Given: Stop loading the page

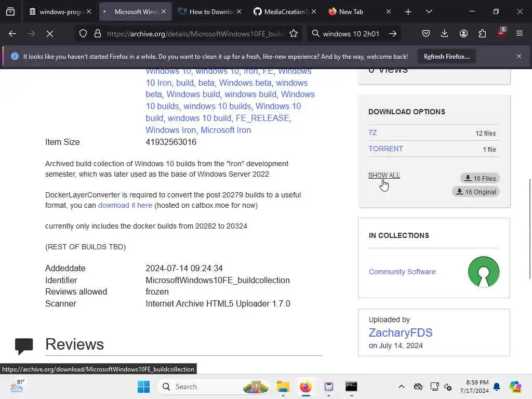Looking at the screenshot, I should tap(49, 34).
